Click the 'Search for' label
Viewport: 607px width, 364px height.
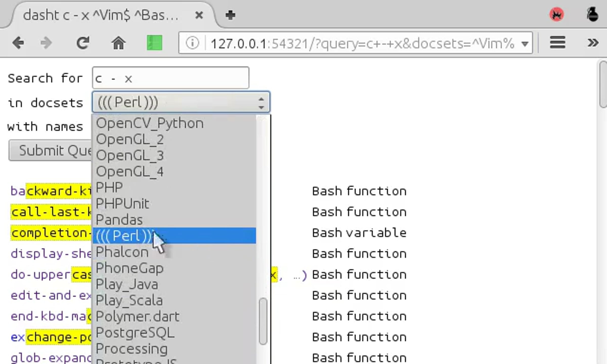[45, 78]
